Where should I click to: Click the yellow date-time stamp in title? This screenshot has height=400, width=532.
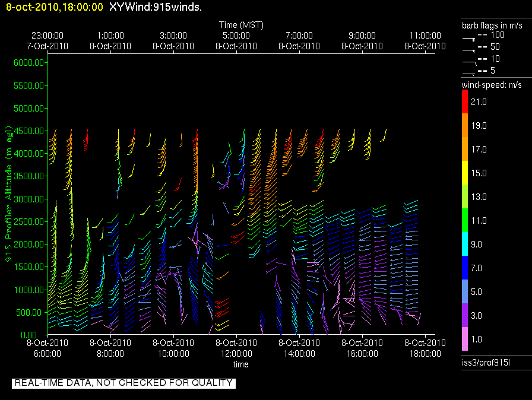(55, 7)
